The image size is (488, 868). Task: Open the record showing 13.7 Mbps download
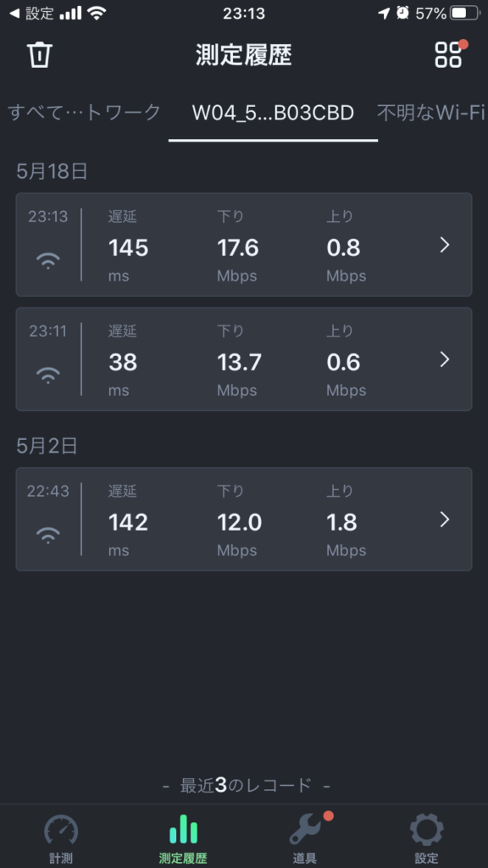(x=243, y=359)
